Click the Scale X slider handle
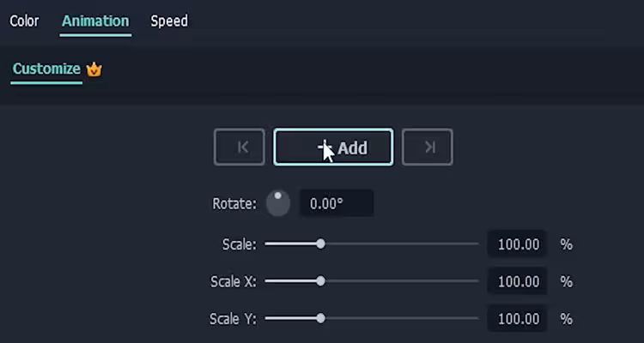 tap(320, 281)
